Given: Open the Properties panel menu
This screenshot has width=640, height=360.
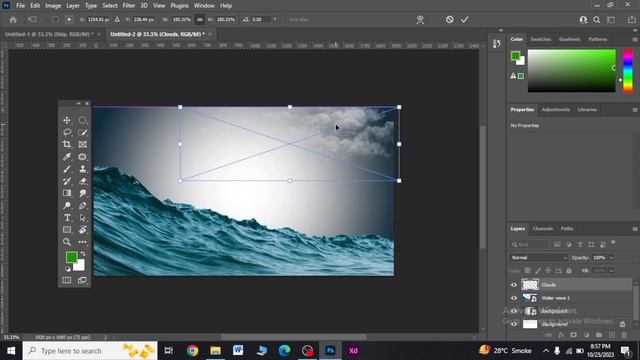Looking at the screenshot, I should pyautogui.click(x=635, y=110).
